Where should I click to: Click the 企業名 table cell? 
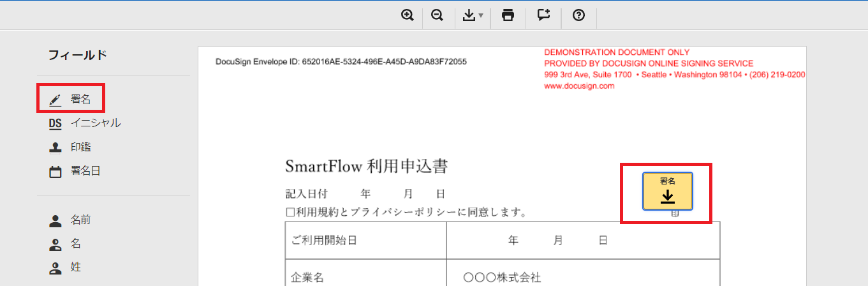point(366,273)
